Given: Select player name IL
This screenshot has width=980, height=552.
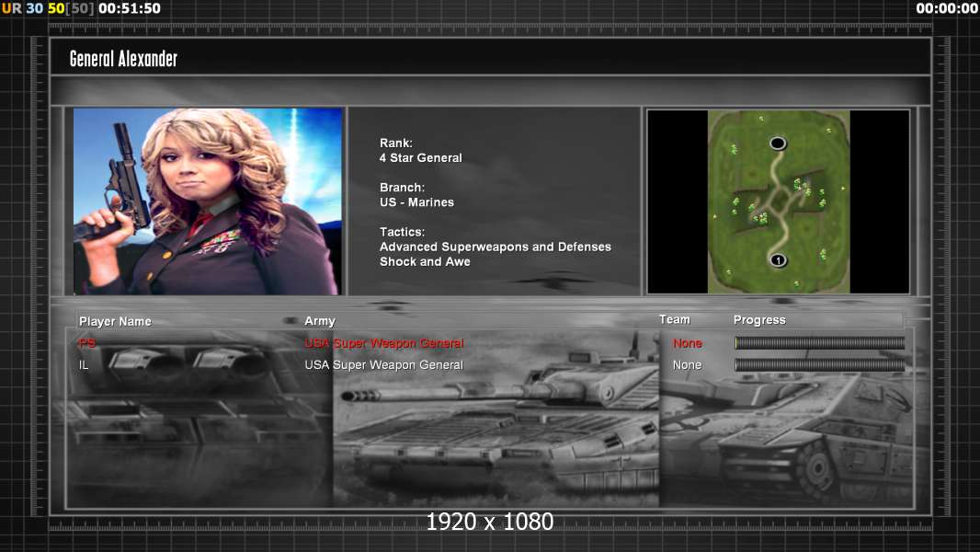Looking at the screenshot, I should click(84, 365).
